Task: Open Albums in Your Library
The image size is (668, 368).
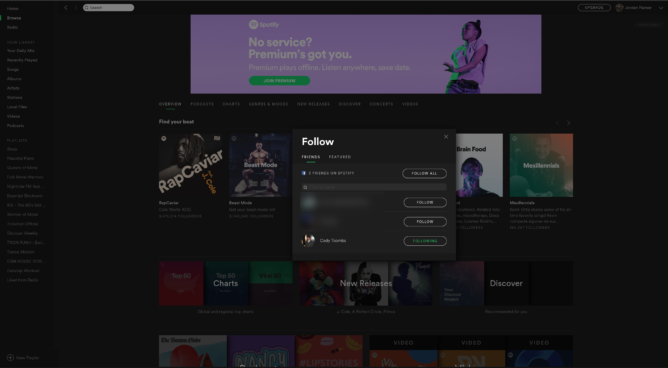Action: 14,79
